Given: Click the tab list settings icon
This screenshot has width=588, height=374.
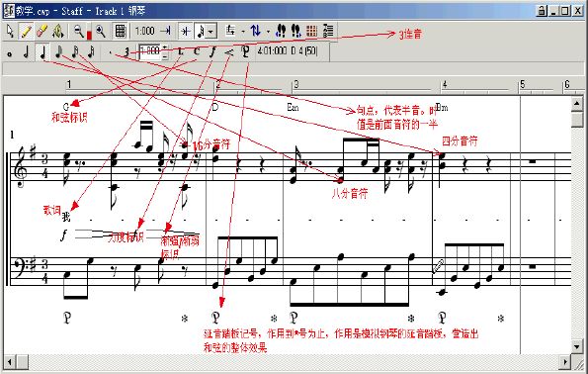Looking at the screenshot, I should coord(328,31).
